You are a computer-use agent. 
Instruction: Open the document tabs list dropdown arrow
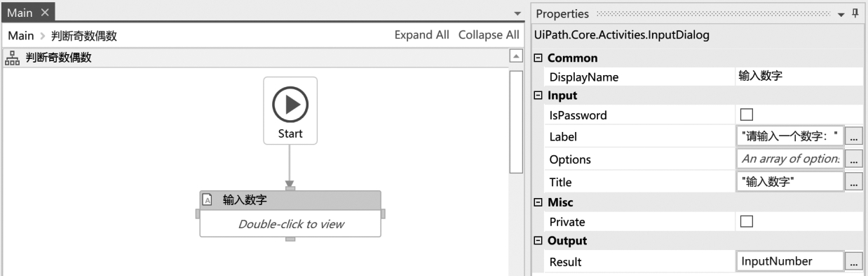pyautogui.click(x=518, y=14)
